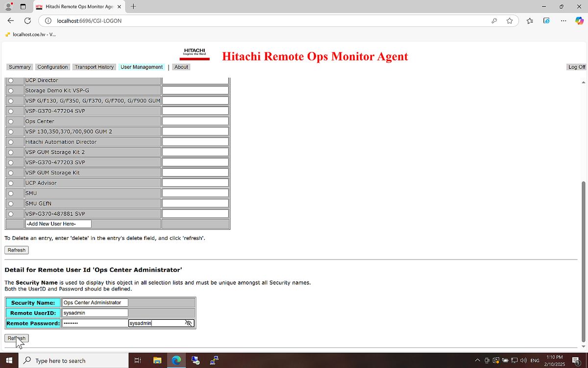
Task: Go back to the previous page
Action: pyautogui.click(x=11, y=21)
